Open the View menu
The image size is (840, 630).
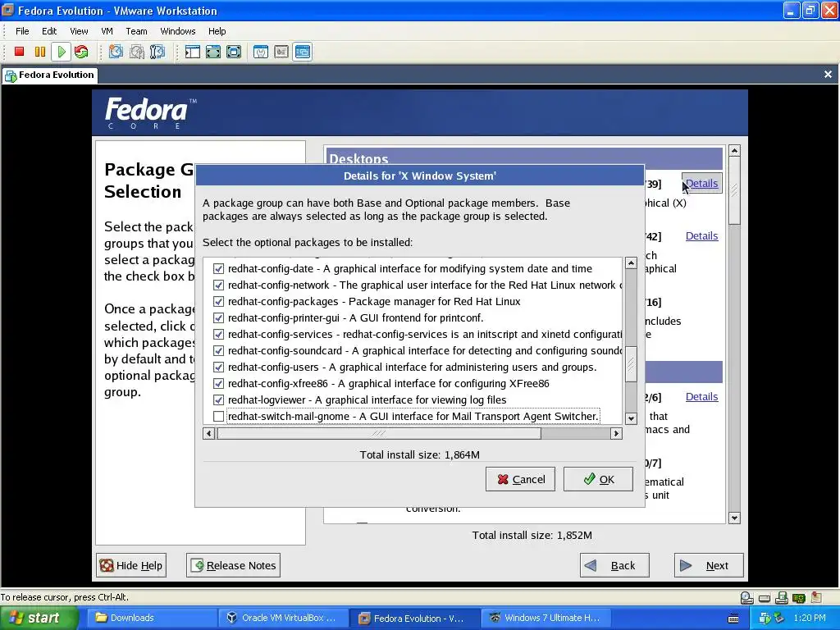[79, 31]
